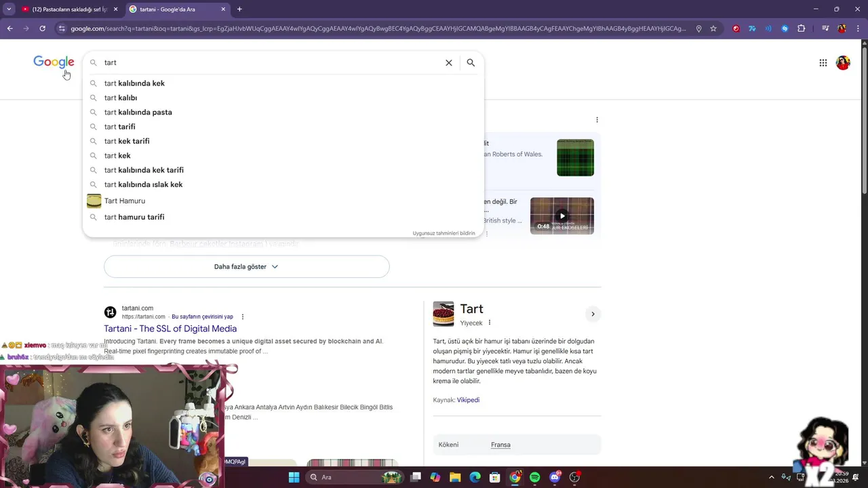Image resolution: width=868 pixels, height=488 pixels.
Task: Open Microsoft Edge from the taskbar
Action: point(475,477)
